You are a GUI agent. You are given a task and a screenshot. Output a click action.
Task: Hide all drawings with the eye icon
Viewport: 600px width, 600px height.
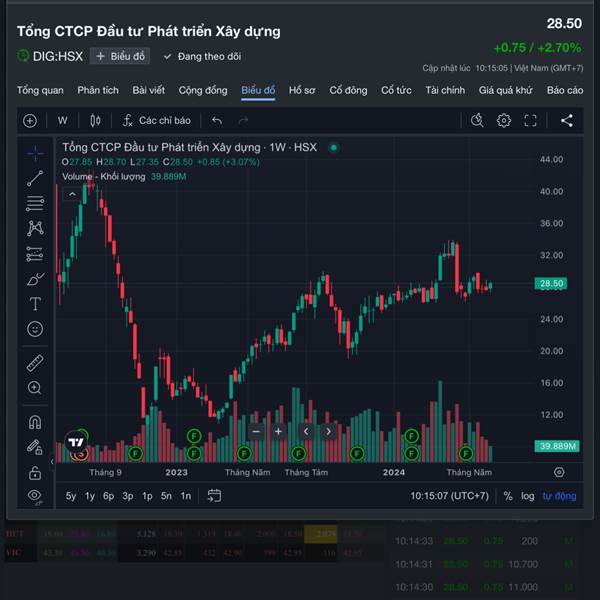(35, 496)
